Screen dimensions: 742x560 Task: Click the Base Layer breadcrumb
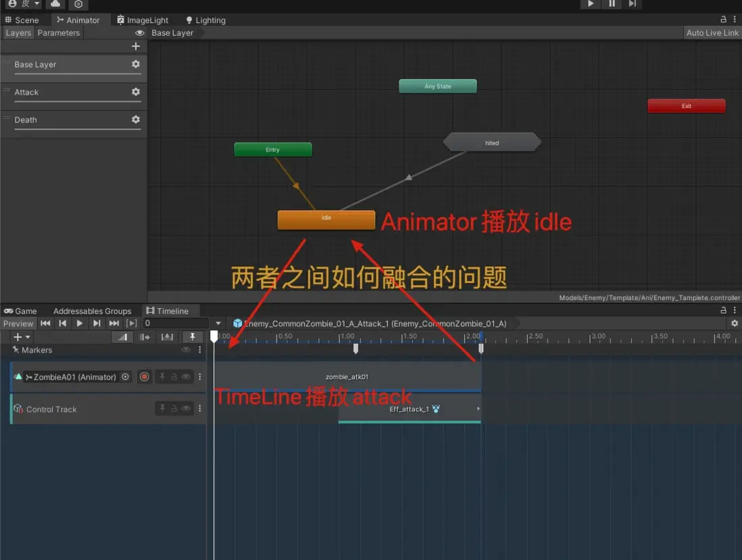tap(172, 32)
